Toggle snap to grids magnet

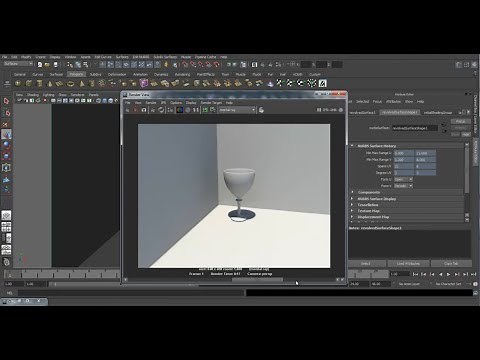(185, 64)
